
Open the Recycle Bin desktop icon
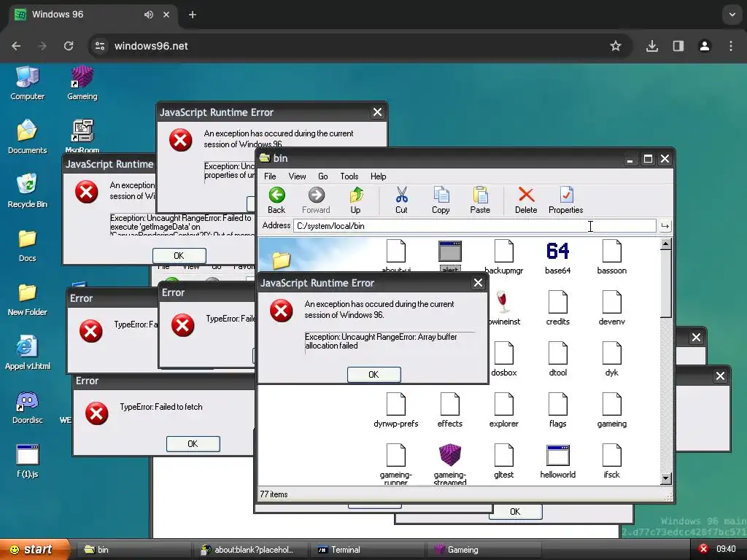[x=27, y=191]
